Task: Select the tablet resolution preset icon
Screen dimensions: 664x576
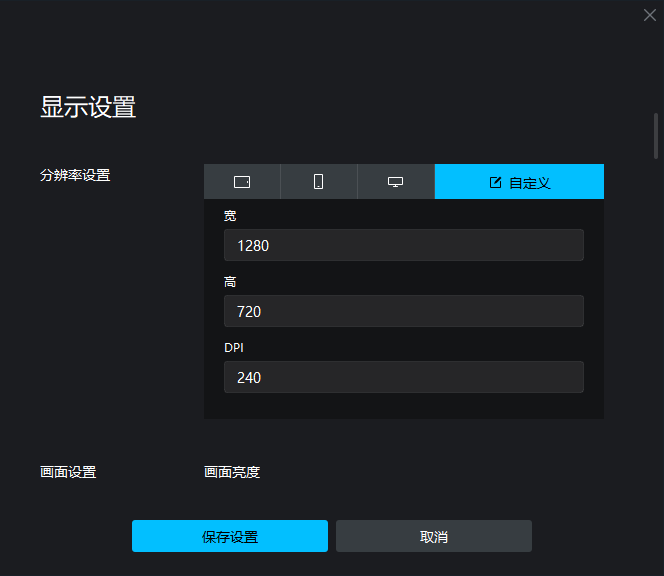Action: (242, 182)
